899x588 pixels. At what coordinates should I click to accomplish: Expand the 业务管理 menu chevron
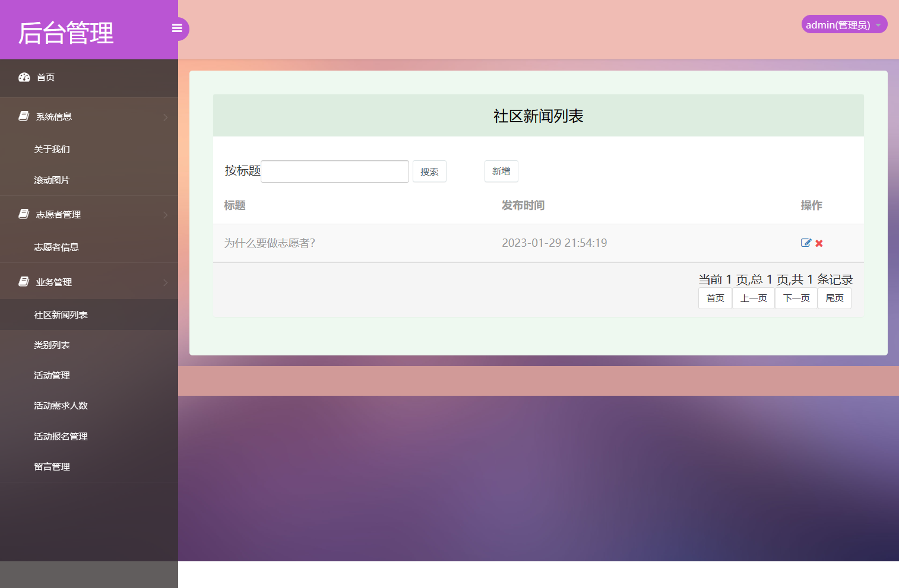tap(166, 282)
